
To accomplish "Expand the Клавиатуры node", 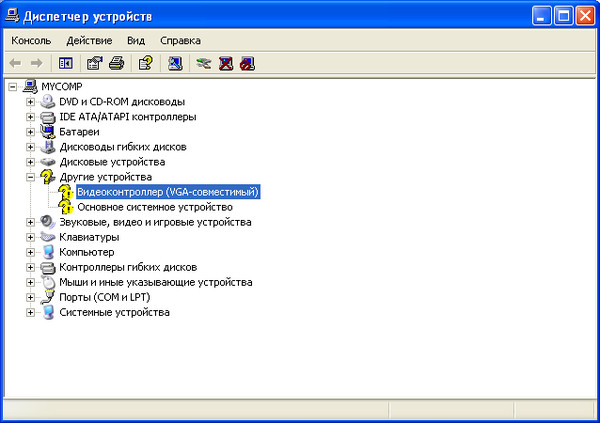I will point(30,237).
